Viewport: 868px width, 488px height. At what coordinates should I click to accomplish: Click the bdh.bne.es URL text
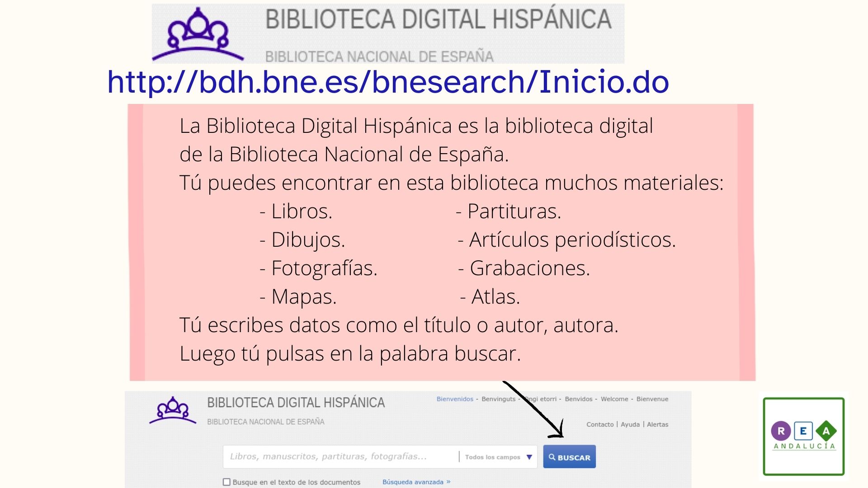pos(388,82)
